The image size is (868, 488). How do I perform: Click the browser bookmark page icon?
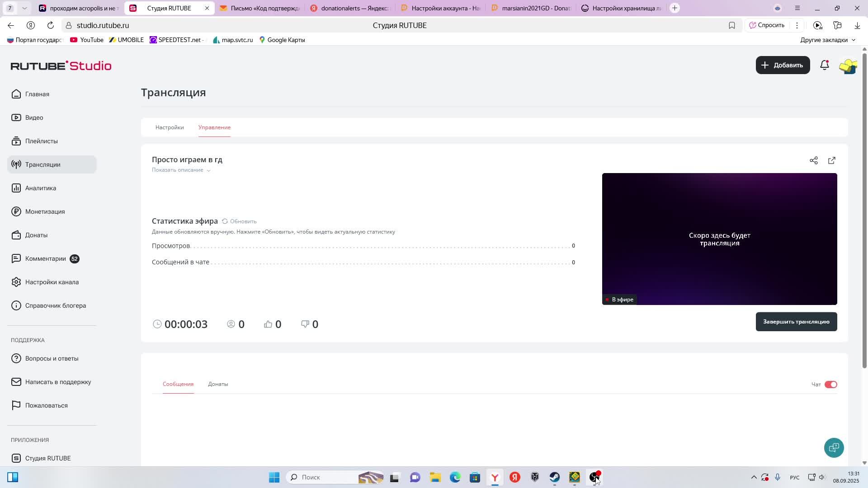click(x=731, y=25)
